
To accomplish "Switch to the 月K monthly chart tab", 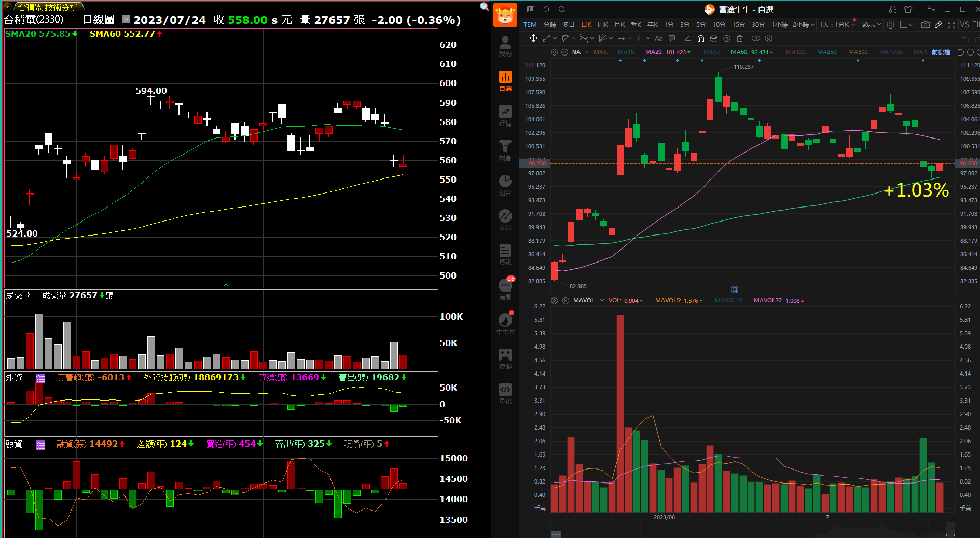I will (619, 24).
